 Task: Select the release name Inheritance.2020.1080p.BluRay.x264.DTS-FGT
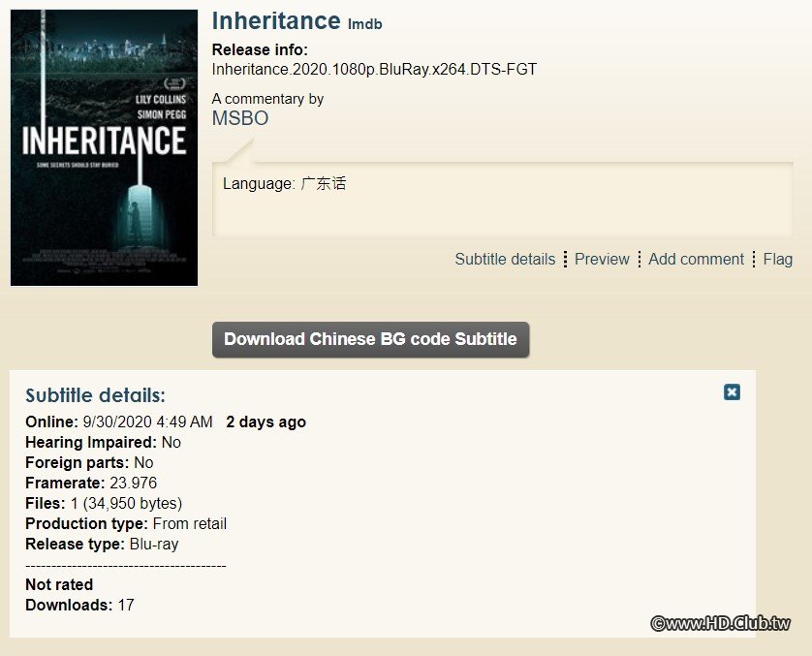click(372, 69)
